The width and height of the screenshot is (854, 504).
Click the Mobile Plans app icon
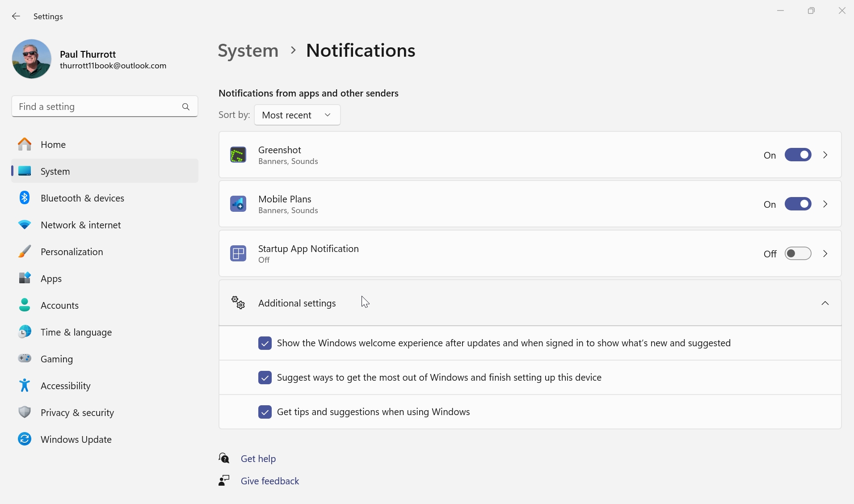pyautogui.click(x=238, y=204)
